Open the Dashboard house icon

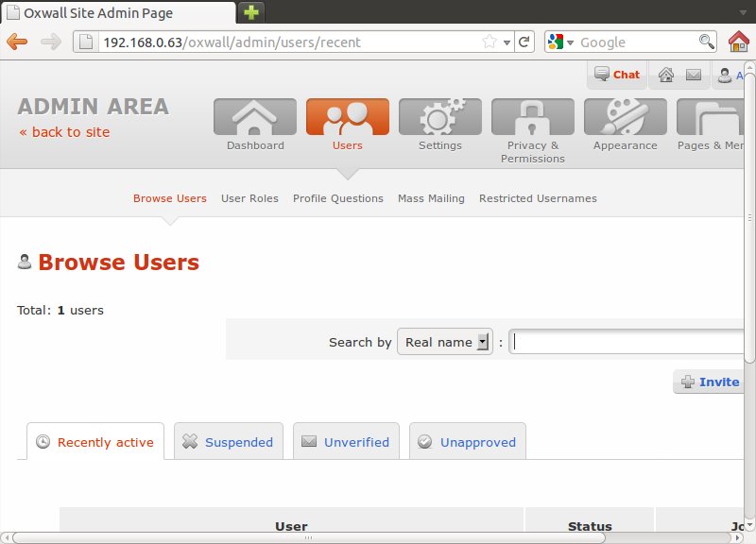[x=254, y=117]
